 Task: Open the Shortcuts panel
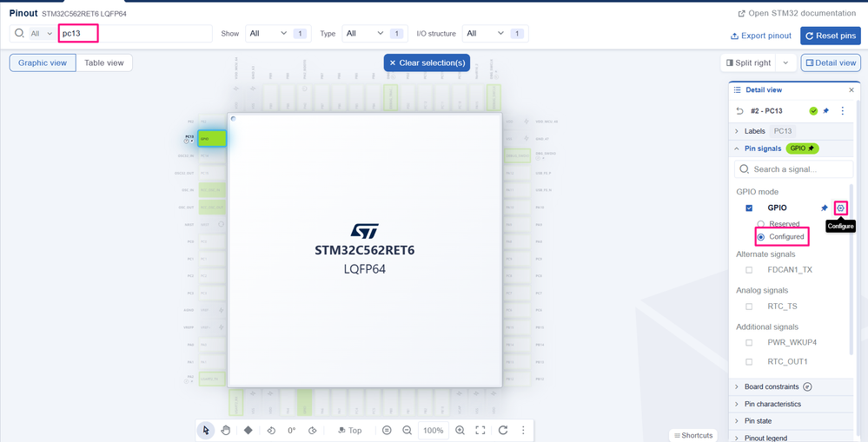[x=693, y=435]
